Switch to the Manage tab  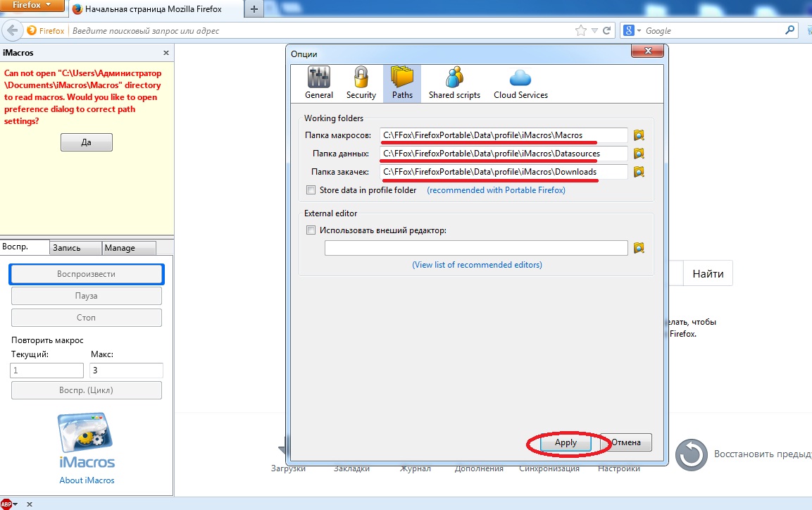click(129, 248)
